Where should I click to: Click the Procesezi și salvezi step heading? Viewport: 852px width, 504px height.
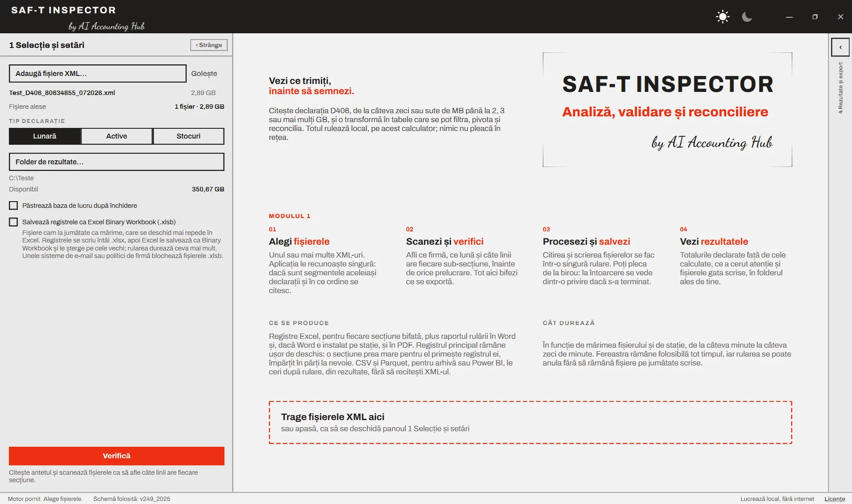pyautogui.click(x=586, y=241)
